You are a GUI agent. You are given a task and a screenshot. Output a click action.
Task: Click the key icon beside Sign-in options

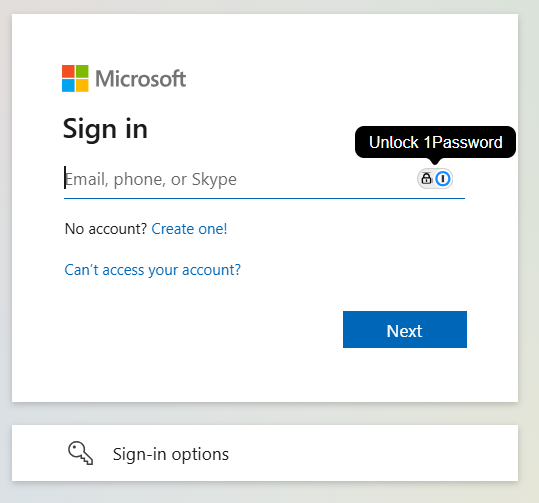[x=80, y=453]
